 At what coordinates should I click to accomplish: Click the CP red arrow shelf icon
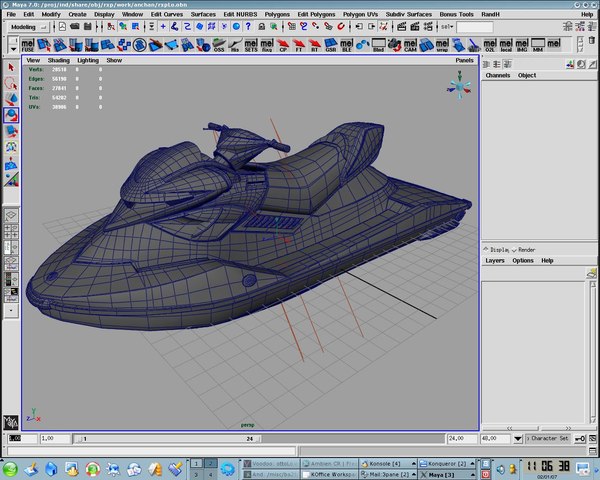283,45
